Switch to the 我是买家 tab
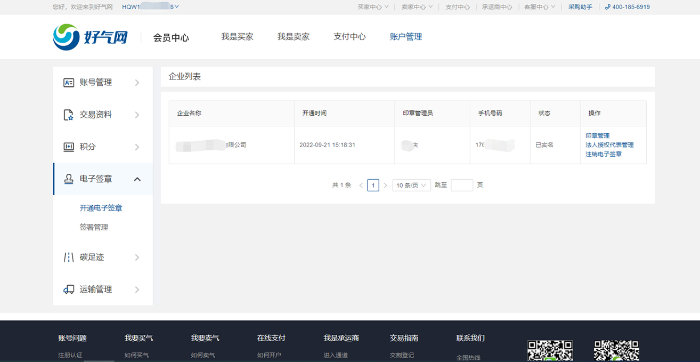The width and height of the screenshot is (700, 362). point(237,37)
